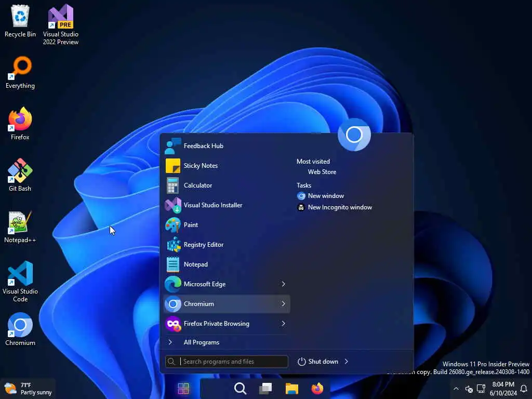Select Firefox desktop shortcut
532x399 pixels.
coord(20,124)
